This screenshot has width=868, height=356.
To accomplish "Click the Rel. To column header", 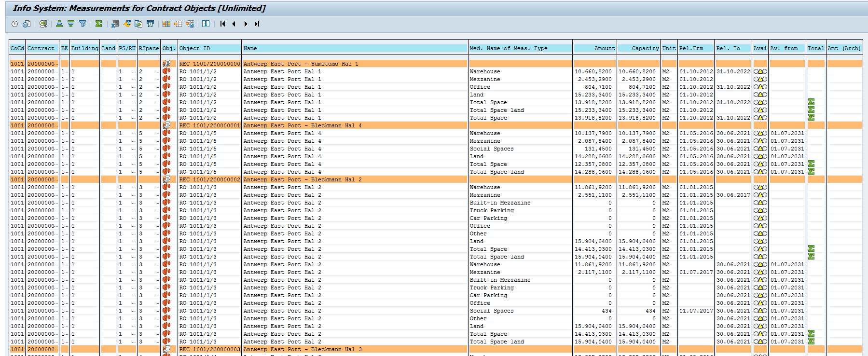I will [733, 48].
